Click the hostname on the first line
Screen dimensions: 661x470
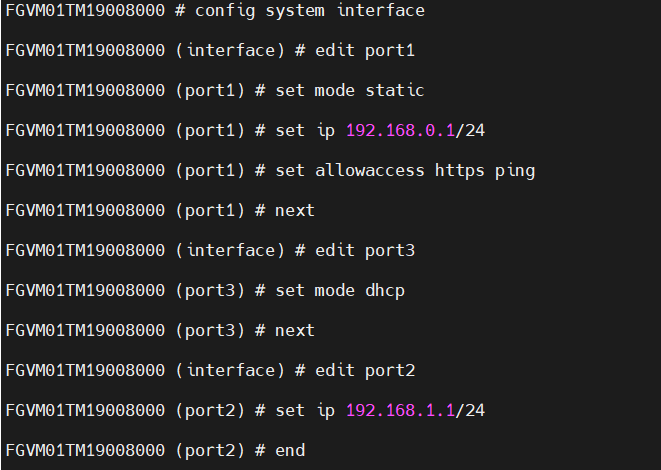pos(85,11)
